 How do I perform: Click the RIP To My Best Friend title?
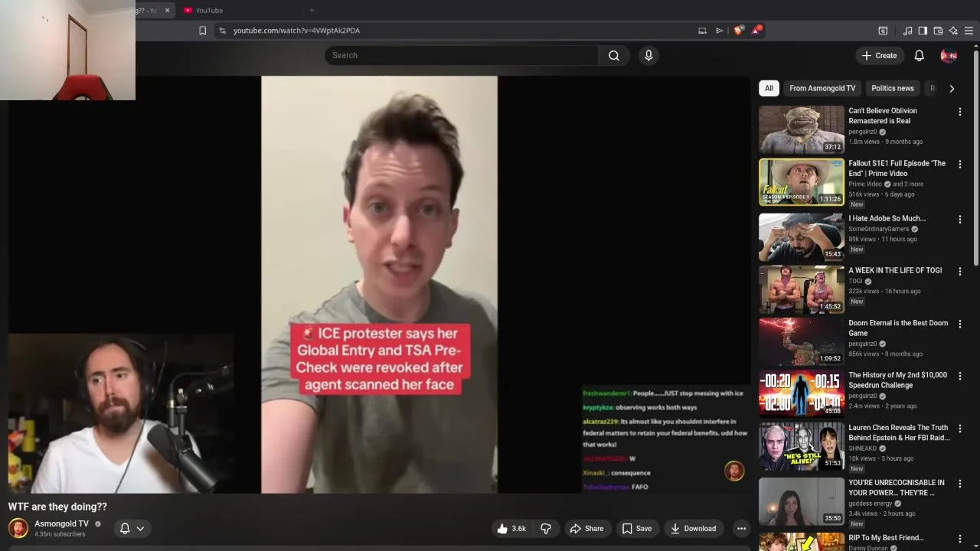tap(886, 538)
